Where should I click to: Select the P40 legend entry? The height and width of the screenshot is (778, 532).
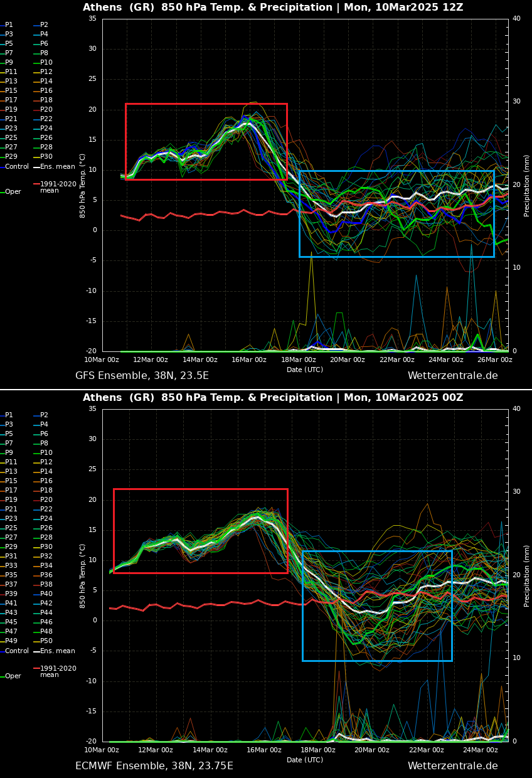(x=46, y=594)
